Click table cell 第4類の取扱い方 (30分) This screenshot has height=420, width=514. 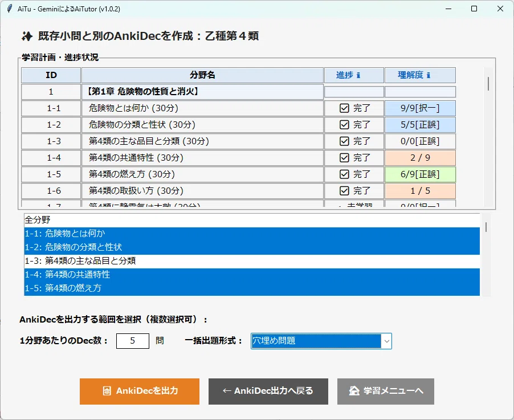pos(202,190)
